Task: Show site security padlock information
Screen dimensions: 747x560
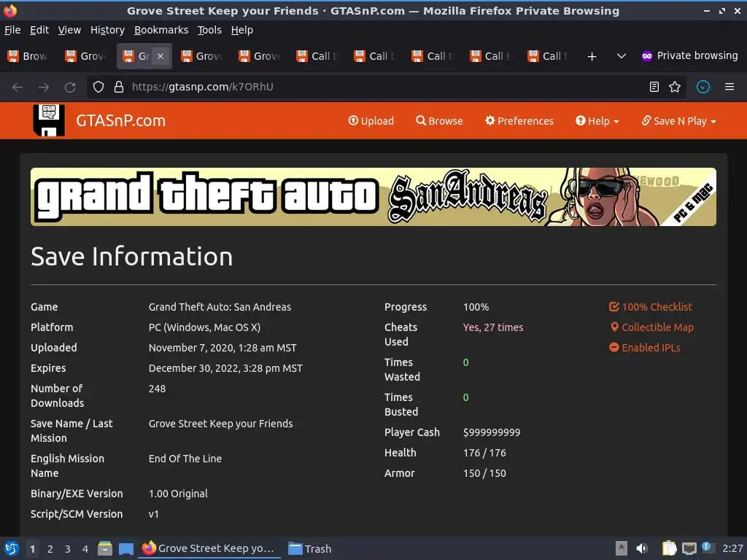Action: [x=119, y=87]
